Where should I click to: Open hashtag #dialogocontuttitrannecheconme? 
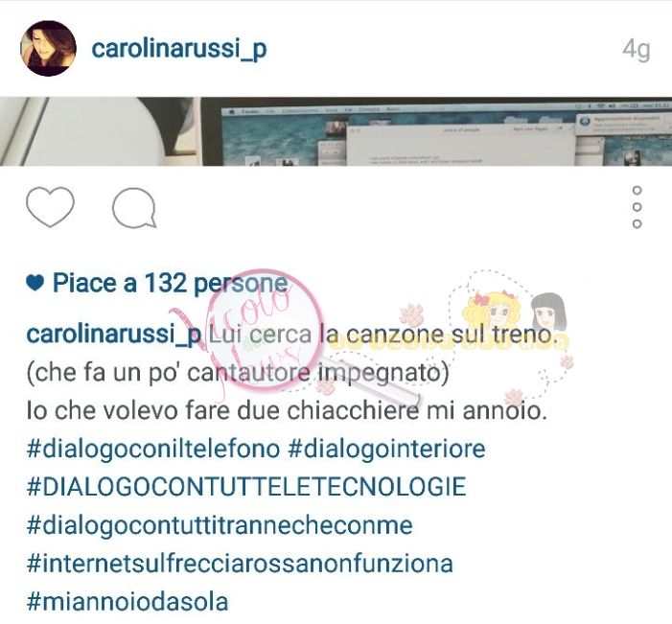(x=220, y=526)
